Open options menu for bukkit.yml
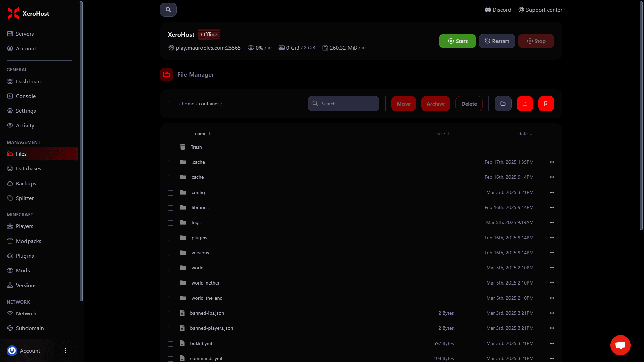 coord(552,343)
